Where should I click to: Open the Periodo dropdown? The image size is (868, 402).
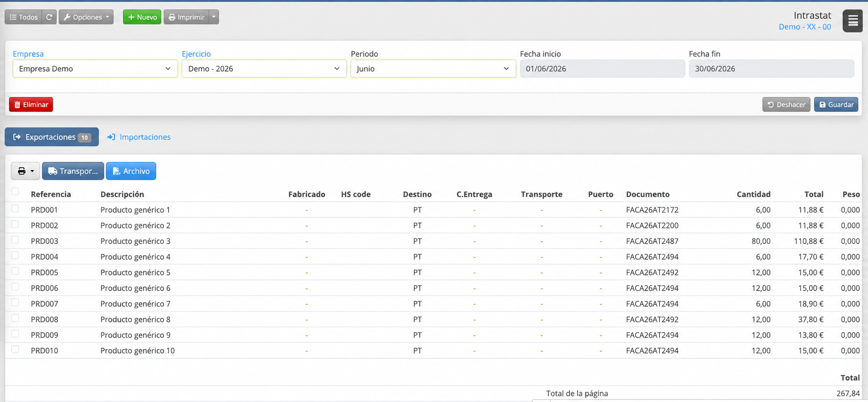(433, 69)
